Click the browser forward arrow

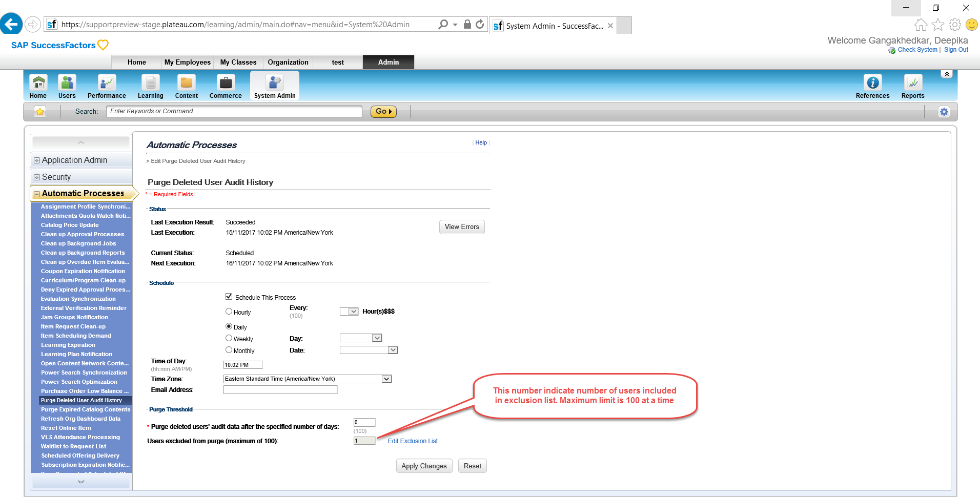[33, 24]
